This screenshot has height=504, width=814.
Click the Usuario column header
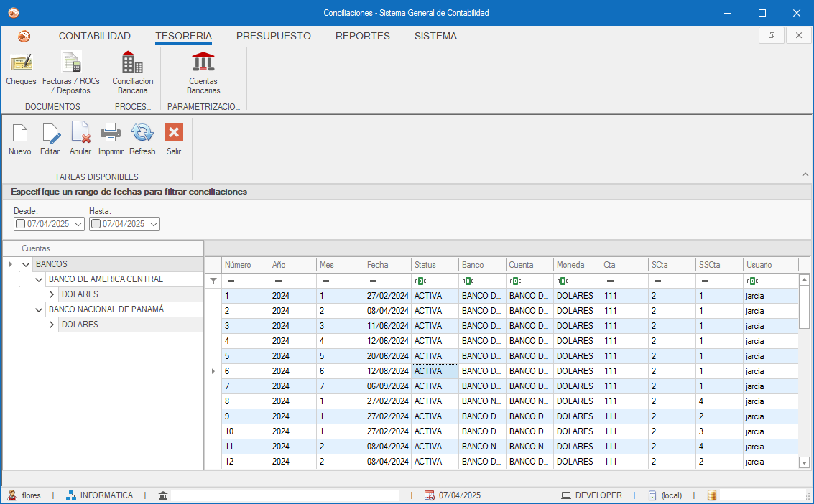(x=770, y=265)
